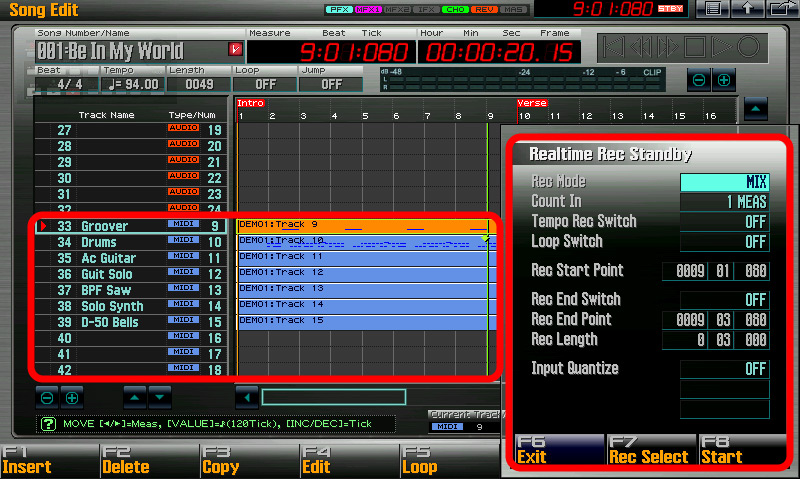800x479 pixels.
Task: Click the rewind-to-start transport icon
Action: 613,47
